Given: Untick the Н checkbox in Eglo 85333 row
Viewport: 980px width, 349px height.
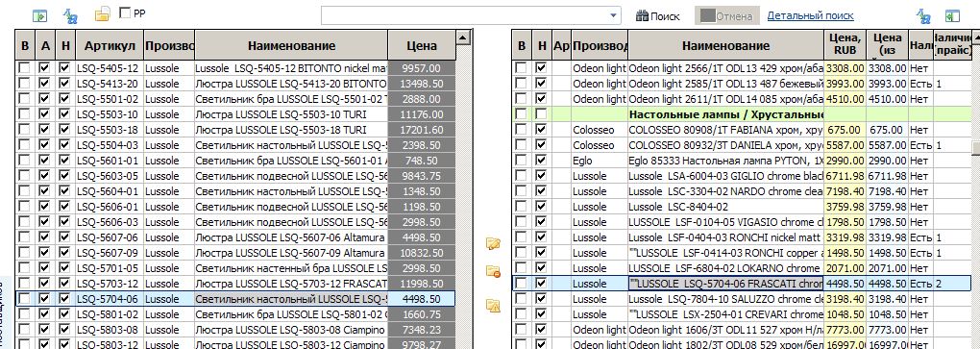Looking at the screenshot, I should 541,161.
